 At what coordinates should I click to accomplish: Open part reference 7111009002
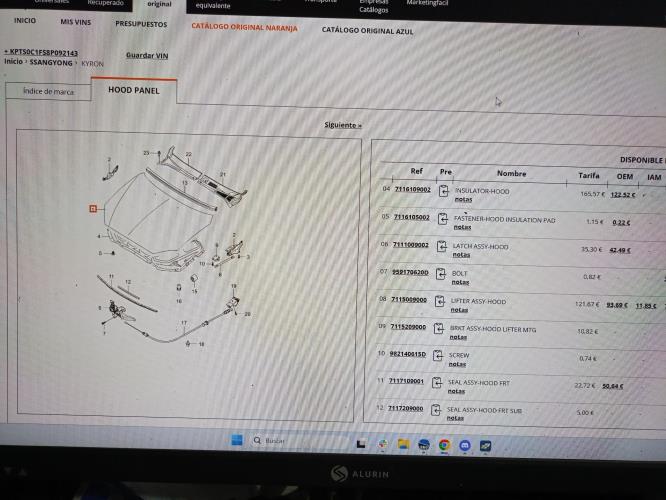coord(411,245)
